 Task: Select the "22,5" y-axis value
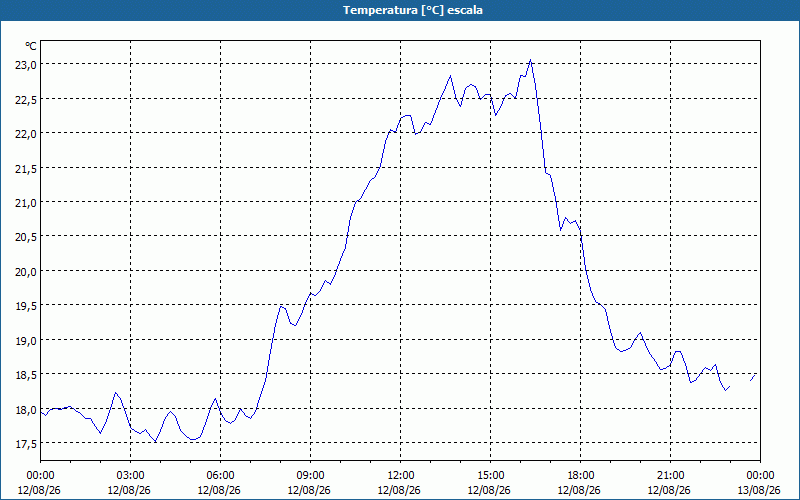[27, 99]
